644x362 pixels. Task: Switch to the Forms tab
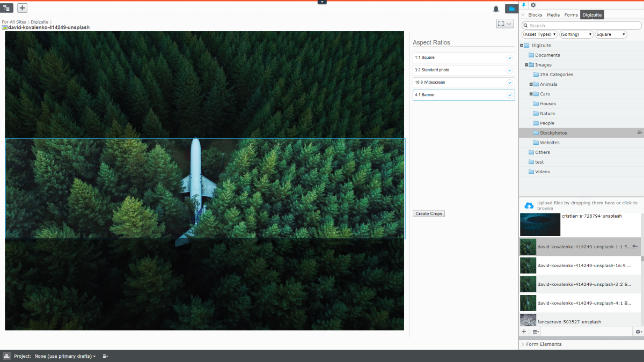tap(571, 15)
